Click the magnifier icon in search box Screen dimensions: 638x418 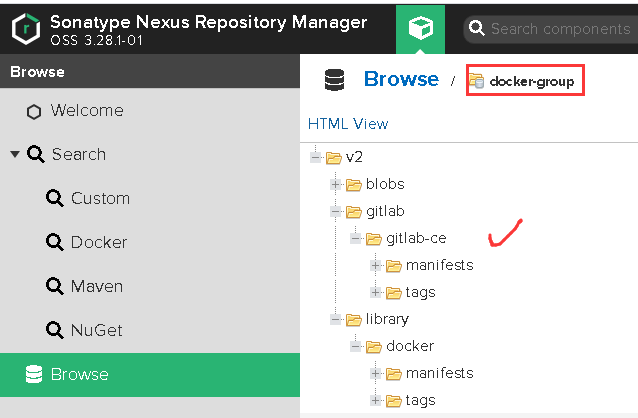[x=477, y=29]
